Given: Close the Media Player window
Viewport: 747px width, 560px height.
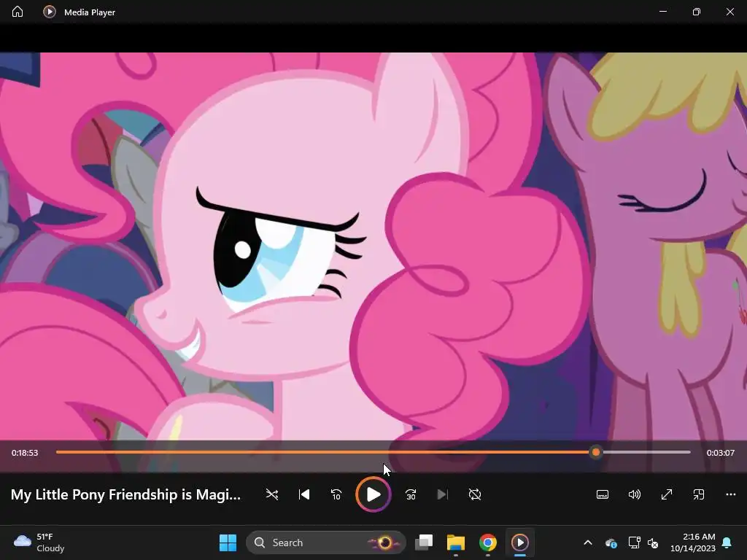Looking at the screenshot, I should pyautogui.click(x=729, y=12).
